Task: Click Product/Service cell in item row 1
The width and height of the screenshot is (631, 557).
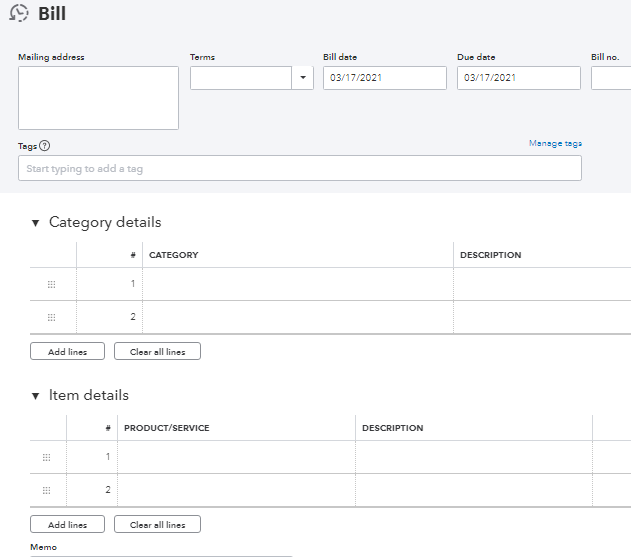Action: click(x=236, y=457)
